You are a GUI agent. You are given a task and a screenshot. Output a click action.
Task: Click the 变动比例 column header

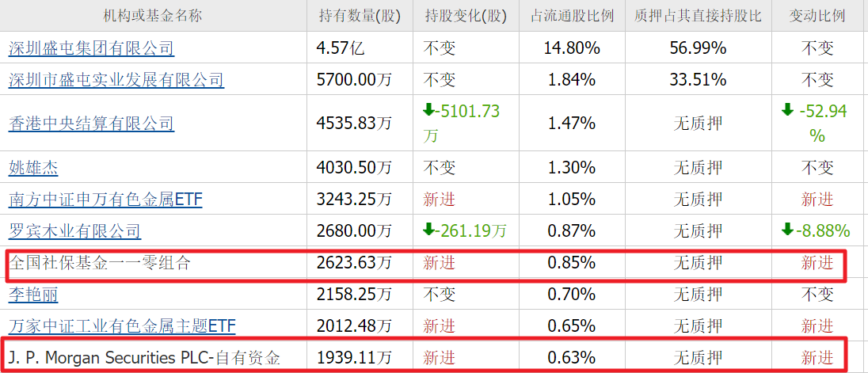[817, 16]
